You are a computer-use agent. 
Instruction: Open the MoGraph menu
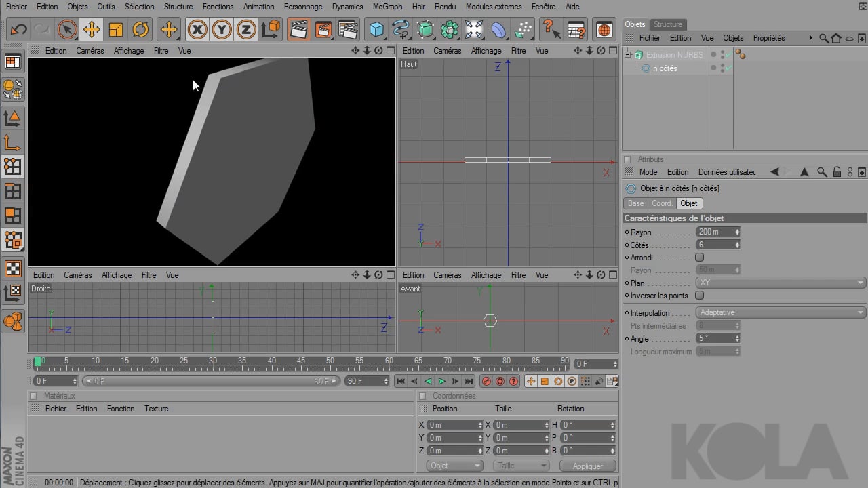click(x=387, y=7)
